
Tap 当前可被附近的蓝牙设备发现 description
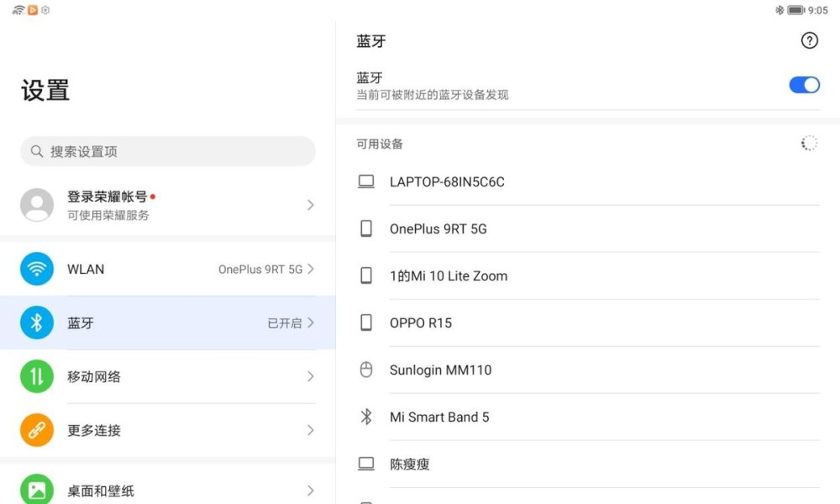[433, 95]
